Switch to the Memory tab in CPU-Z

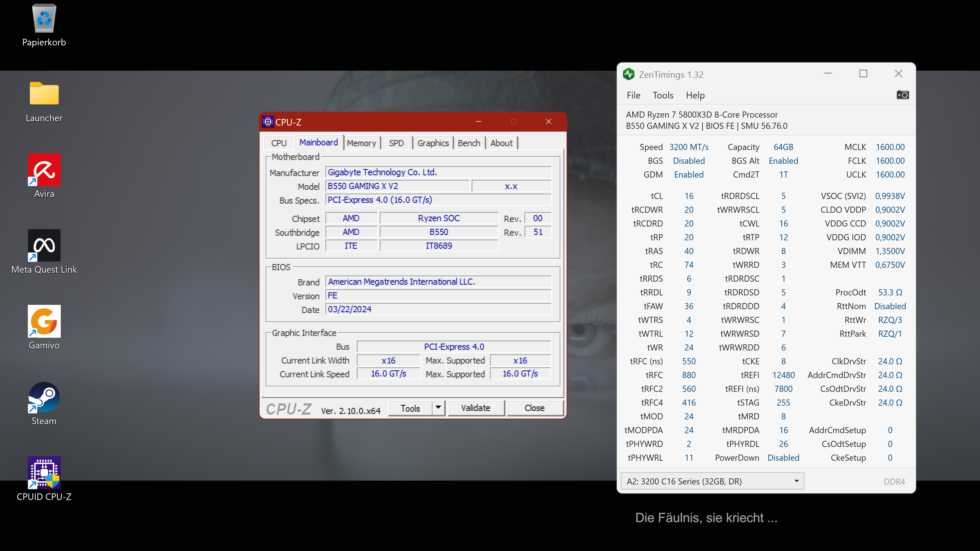[361, 143]
